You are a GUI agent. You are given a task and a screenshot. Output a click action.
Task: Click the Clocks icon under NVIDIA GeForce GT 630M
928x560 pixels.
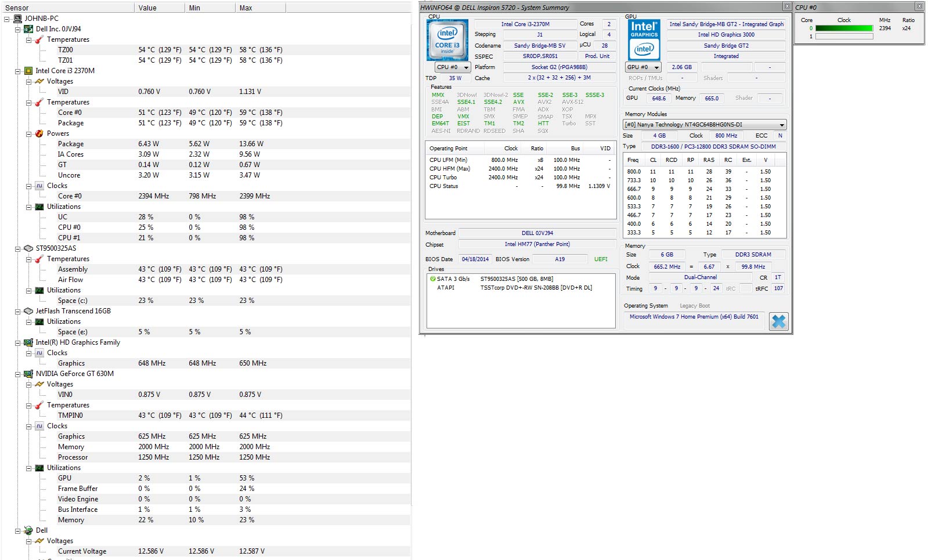[x=39, y=426]
